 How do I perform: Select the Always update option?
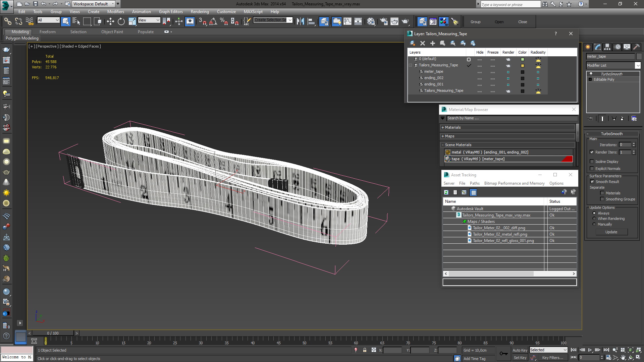[594, 213]
